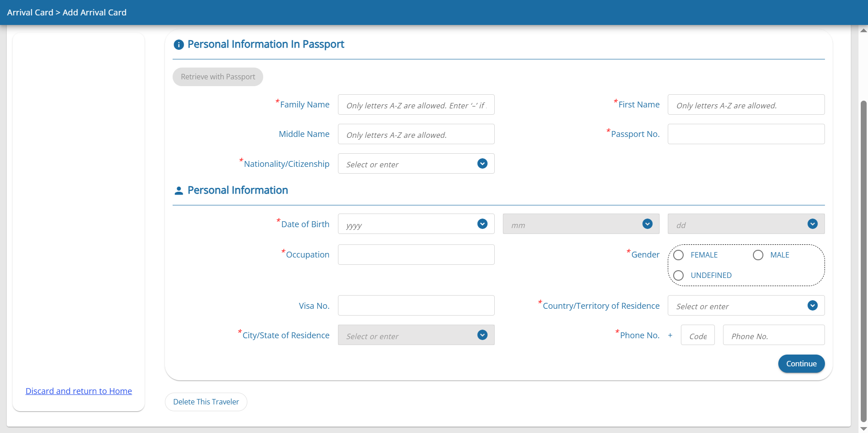Click the phone country Code field

[697, 335]
